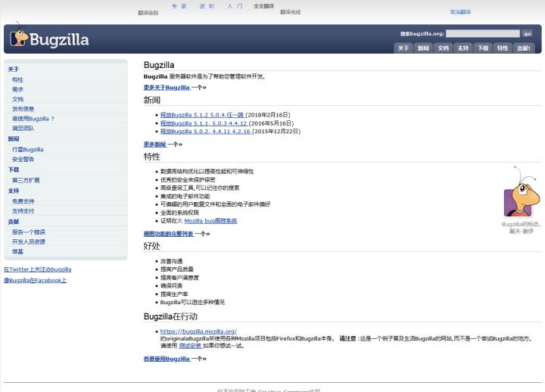Click the Bugzilla mascot image beside features

[x=522, y=191]
